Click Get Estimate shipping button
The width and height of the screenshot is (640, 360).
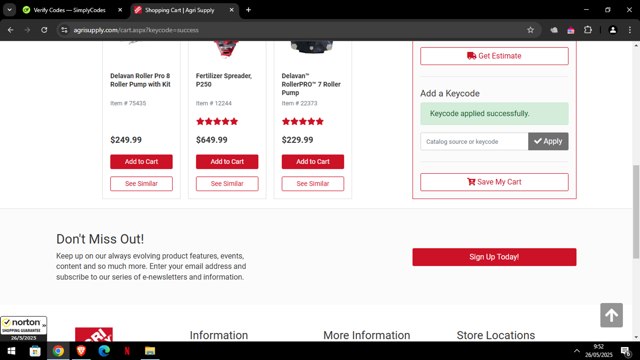pyautogui.click(x=494, y=56)
